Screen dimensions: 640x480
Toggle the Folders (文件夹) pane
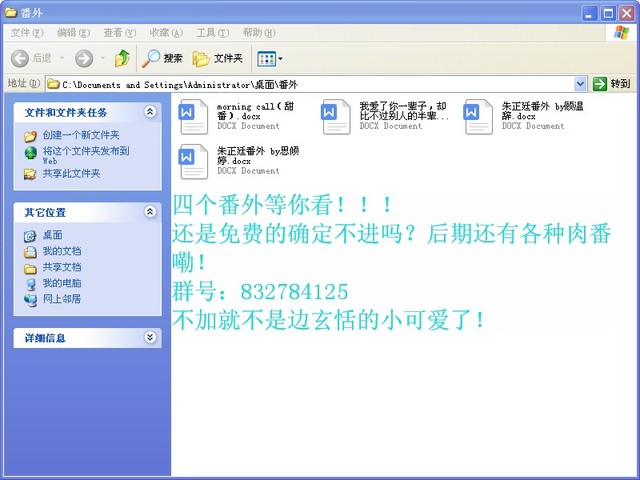(x=218, y=59)
